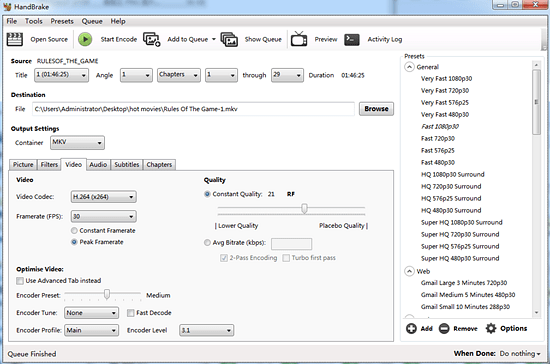Open the Title dropdown showing 1 (01:46:25)
Screen dimensions: 550x364
61,75
